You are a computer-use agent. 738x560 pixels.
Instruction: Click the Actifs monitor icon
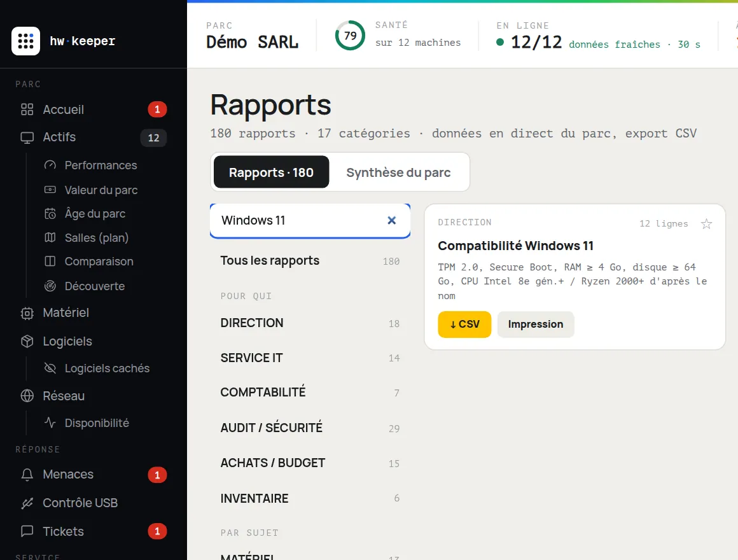tap(27, 137)
